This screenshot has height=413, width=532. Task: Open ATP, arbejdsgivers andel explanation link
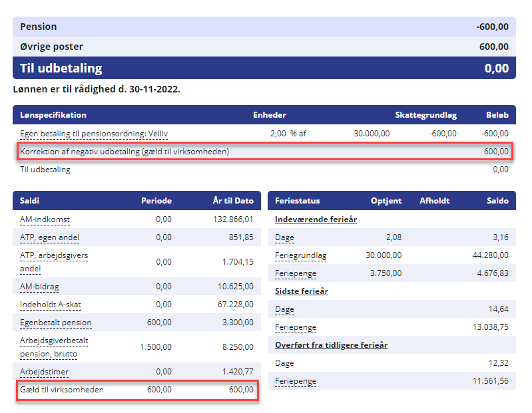54,262
